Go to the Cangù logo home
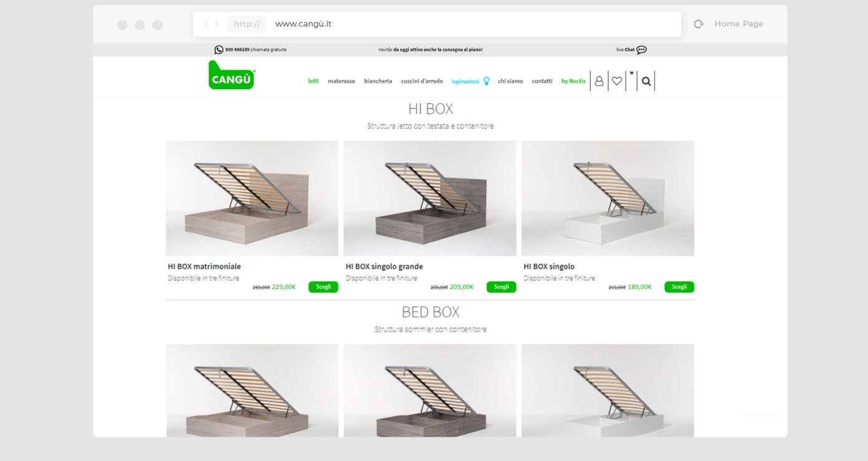 pyautogui.click(x=231, y=75)
